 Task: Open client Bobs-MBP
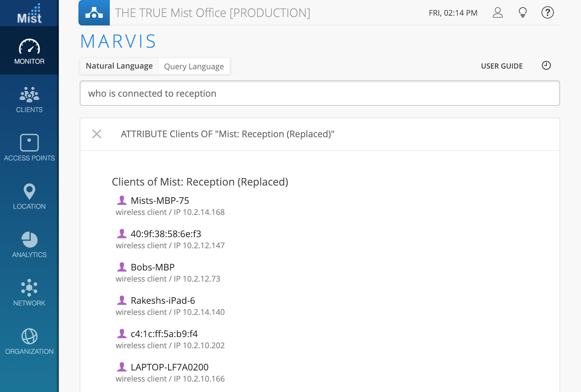(153, 267)
